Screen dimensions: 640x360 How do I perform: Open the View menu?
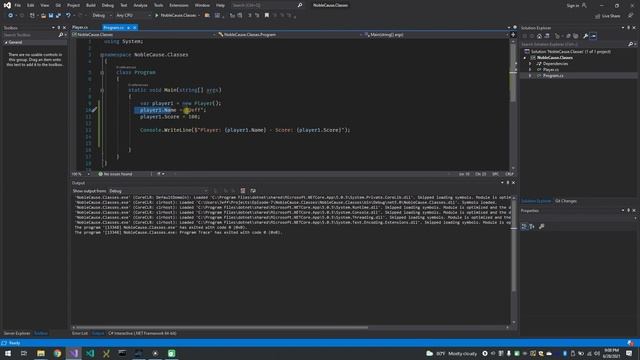click(44, 5)
